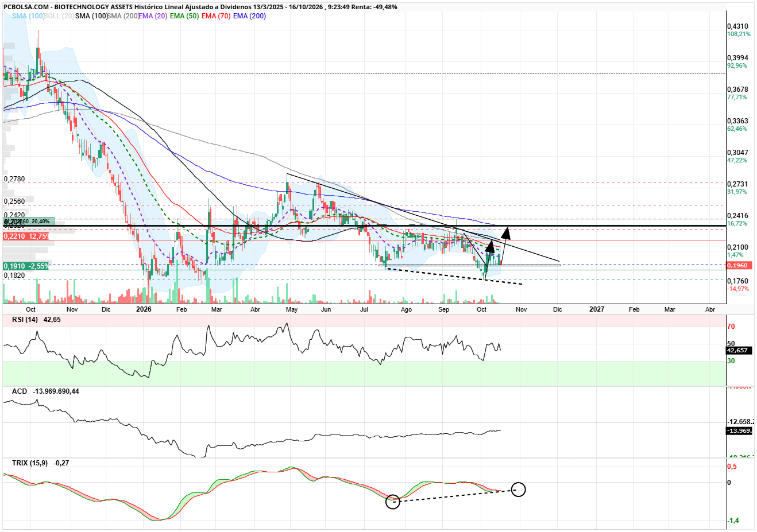Click the Ago month label on time axis
The image size is (757, 532).
pyautogui.click(x=406, y=310)
